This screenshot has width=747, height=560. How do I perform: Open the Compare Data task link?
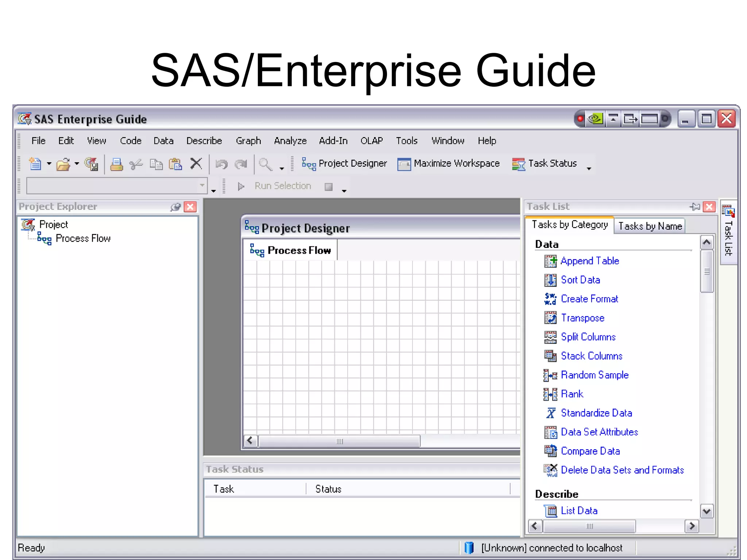(x=590, y=451)
